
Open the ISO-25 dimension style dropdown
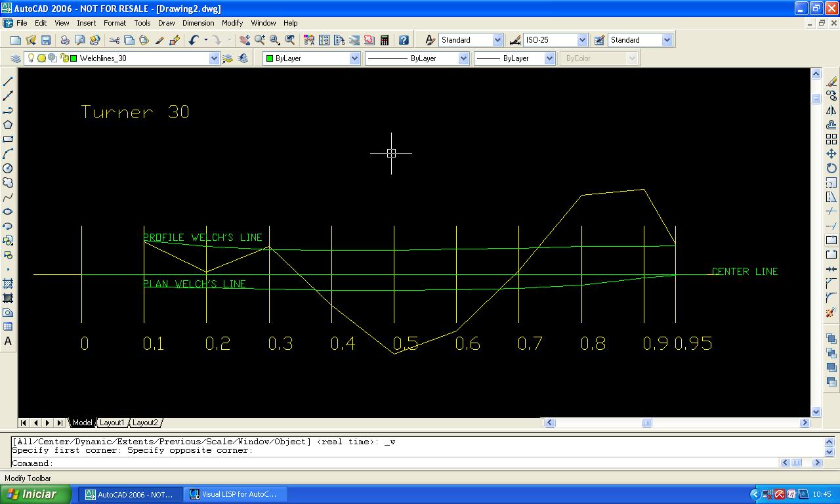click(582, 40)
